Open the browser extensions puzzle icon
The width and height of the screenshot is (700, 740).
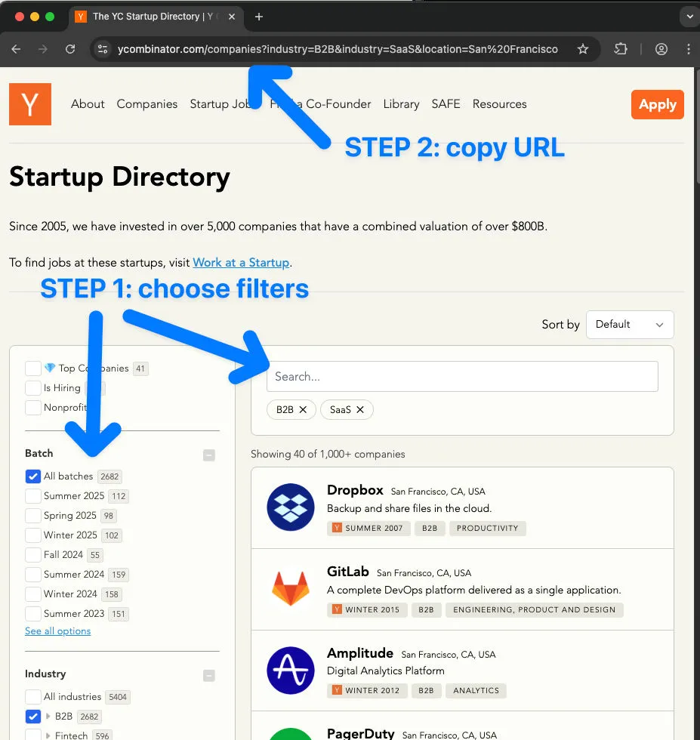coord(621,49)
